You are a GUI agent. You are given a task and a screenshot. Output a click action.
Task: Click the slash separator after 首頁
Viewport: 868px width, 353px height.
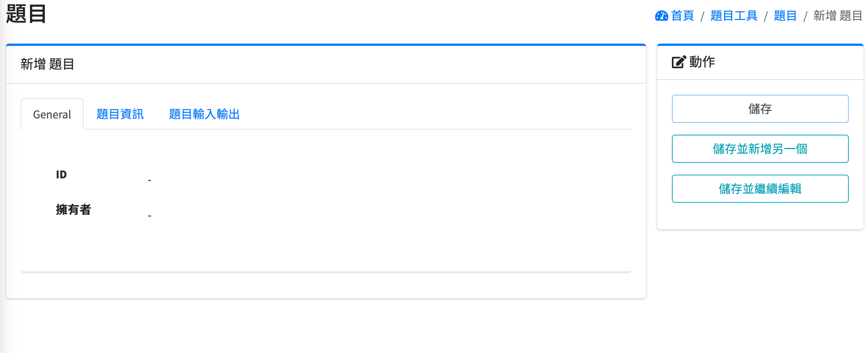coord(702,16)
